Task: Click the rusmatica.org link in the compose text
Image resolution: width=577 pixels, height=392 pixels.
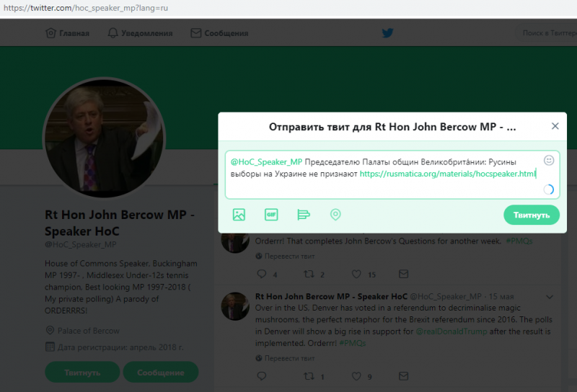Action: [x=447, y=174]
